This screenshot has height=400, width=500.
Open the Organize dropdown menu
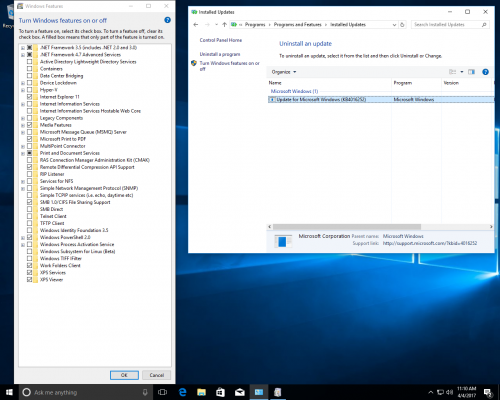(x=284, y=72)
